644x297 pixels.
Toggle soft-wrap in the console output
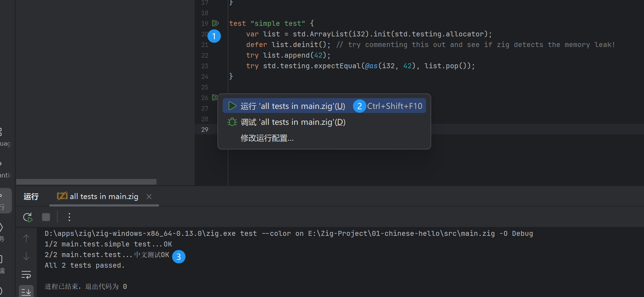(26, 274)
